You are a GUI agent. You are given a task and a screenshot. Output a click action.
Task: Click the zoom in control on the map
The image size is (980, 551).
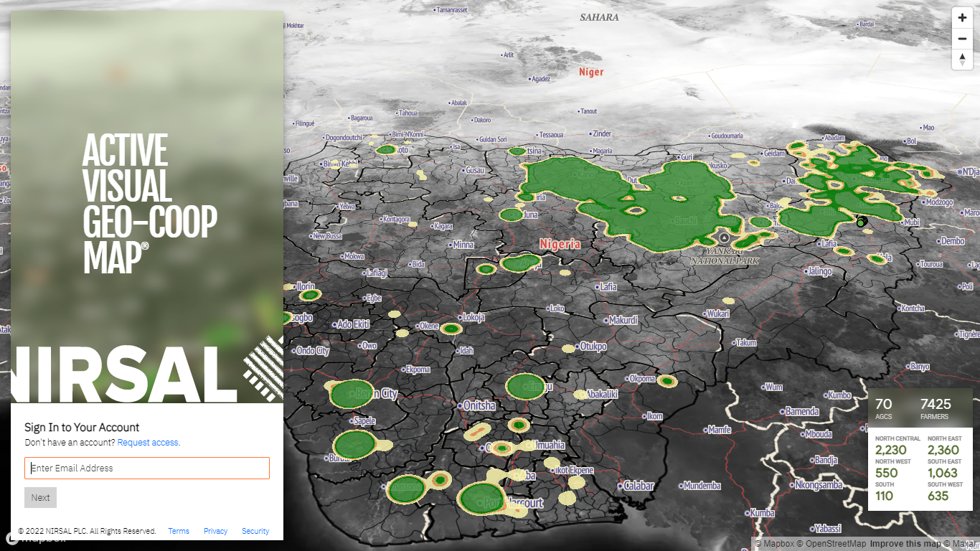pyautogui.click(x=962, y=17)
